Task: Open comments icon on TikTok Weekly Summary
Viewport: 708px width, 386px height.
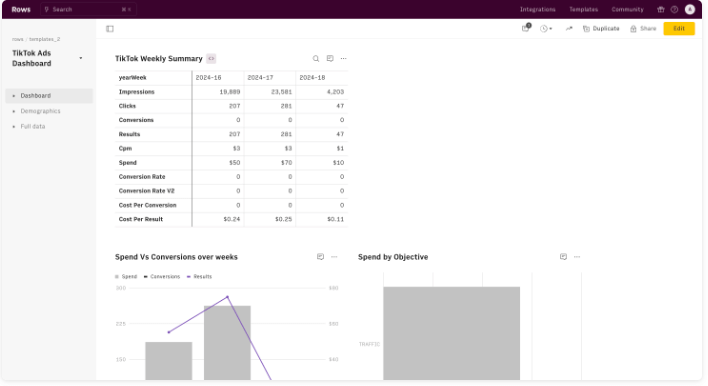Action: coord(330,58)
